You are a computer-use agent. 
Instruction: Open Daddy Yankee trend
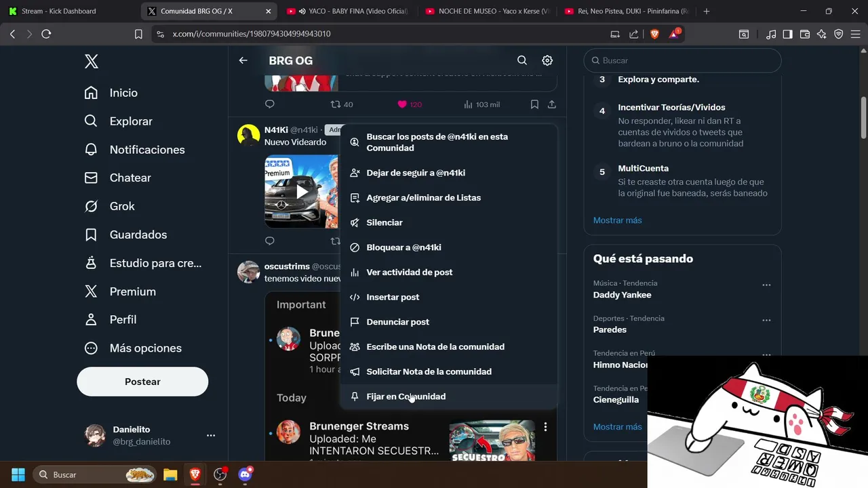tap(622, 295)
